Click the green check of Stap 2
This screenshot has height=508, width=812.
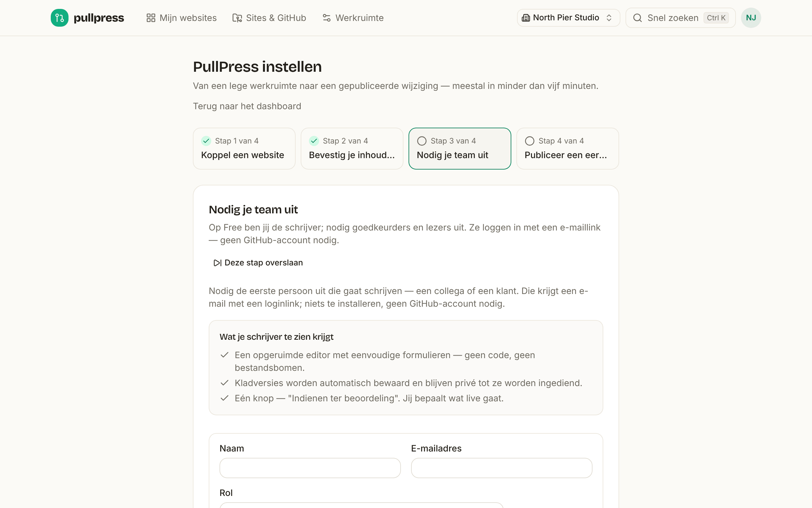click(x=314, y=141)
